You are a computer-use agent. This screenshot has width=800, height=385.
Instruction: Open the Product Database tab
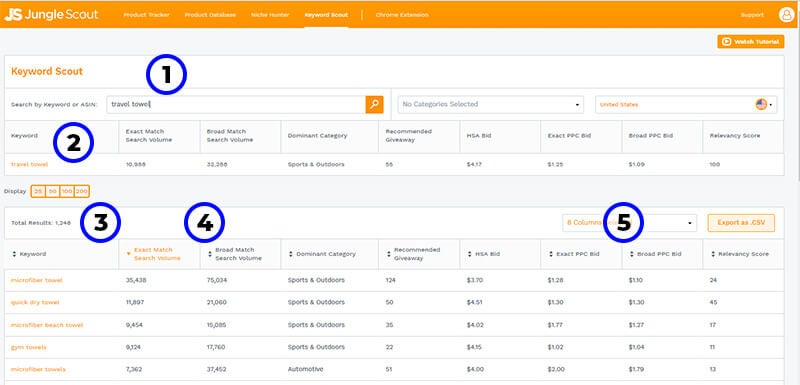[210, 15]
